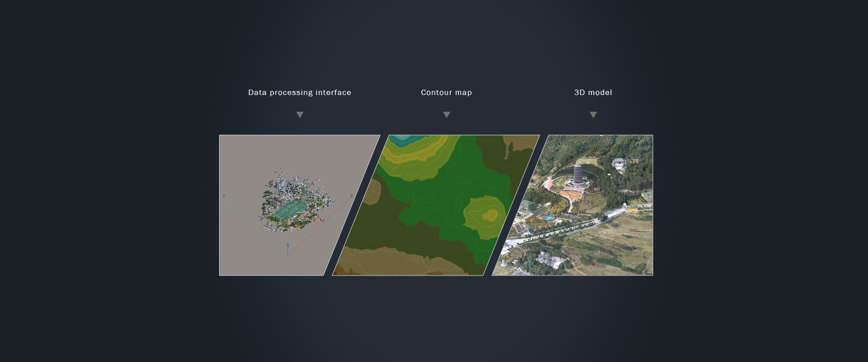Open the Contour map heading
Screen dimensions: 868x362
coord(447,92)
